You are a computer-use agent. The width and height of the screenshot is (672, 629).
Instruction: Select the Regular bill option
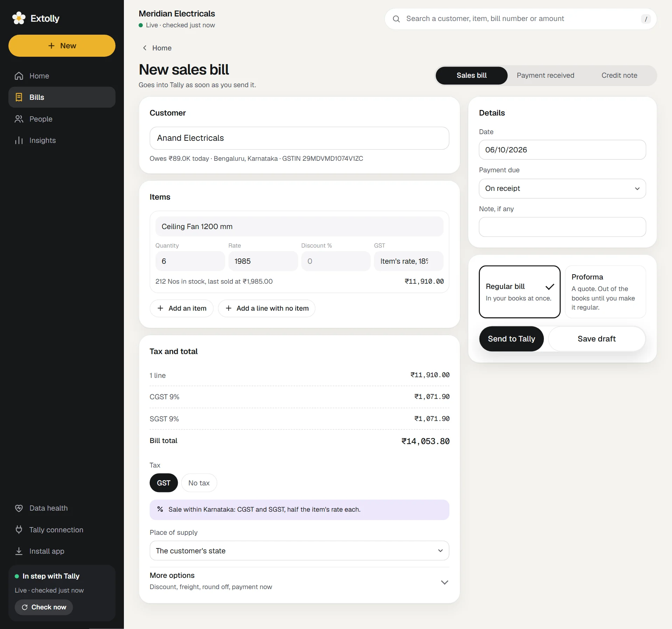519,292
